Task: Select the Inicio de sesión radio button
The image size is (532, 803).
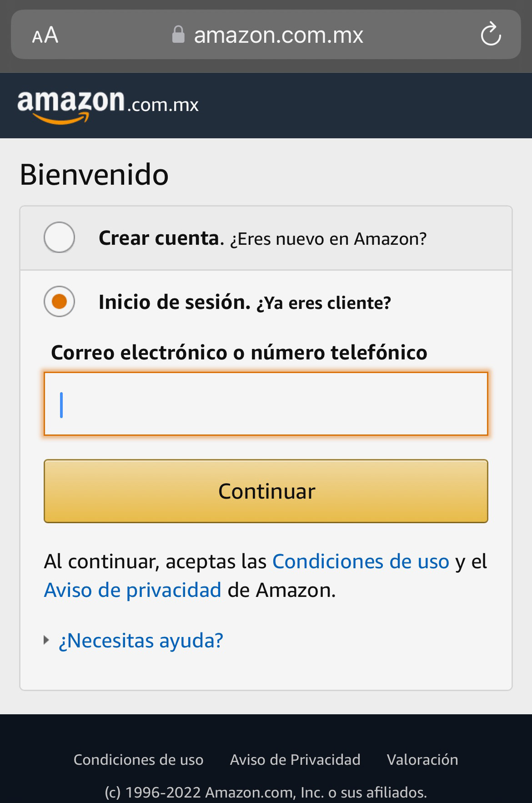Action: point(60,302)
